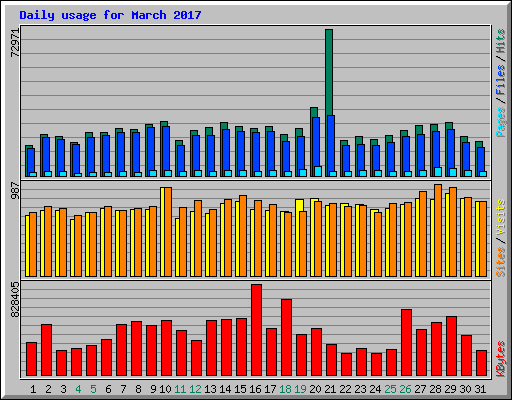Click the Pages legend label
512x400 pixels.
(x=501, y=122)
